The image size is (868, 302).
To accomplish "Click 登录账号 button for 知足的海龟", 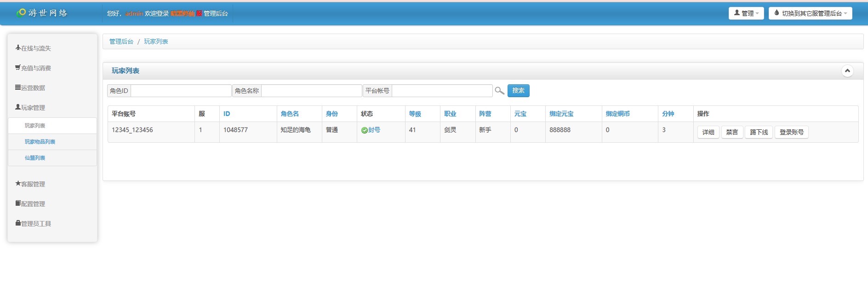I will (x=791, y=132).
